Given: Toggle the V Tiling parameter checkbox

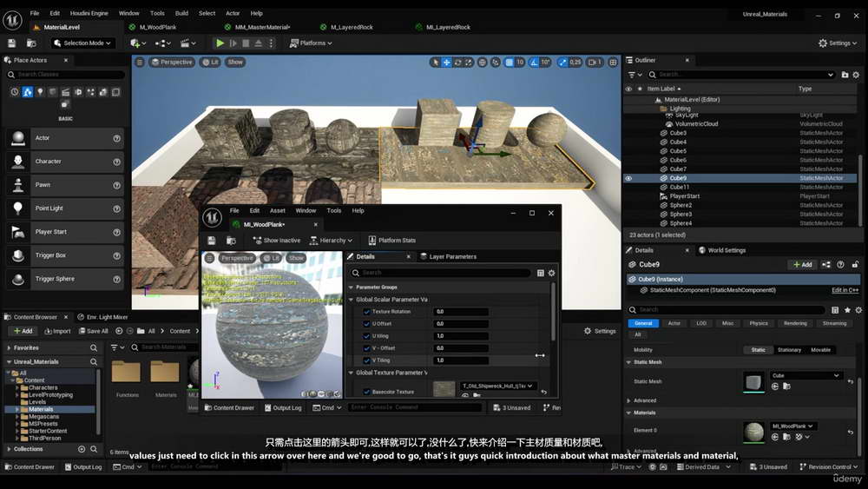Looking at the screenshot, I should pos(366,360).
